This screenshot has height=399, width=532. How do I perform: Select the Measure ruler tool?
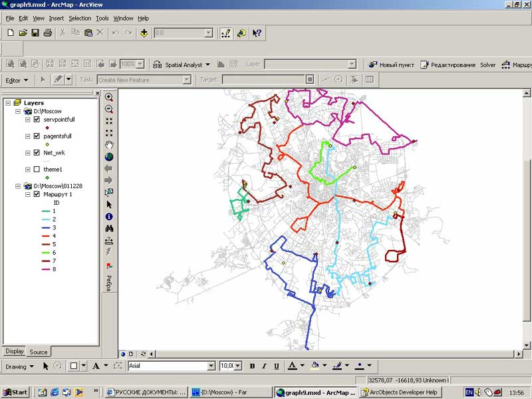[x=109, y=241]
